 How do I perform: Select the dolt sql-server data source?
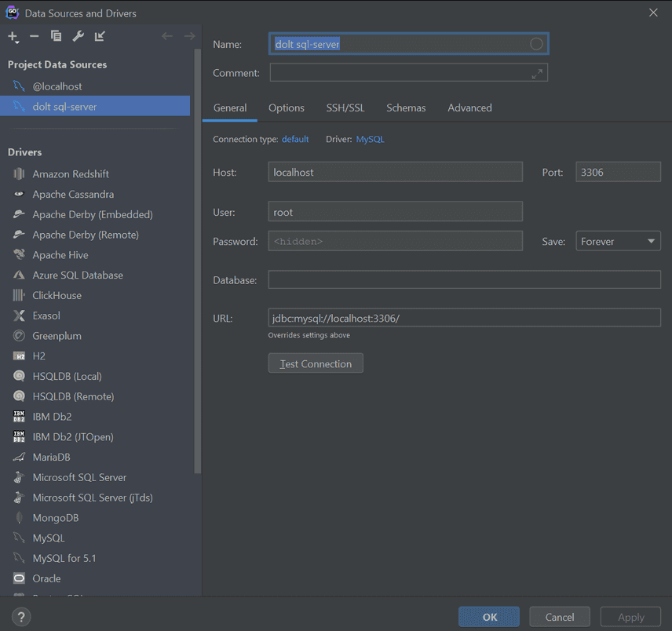[x=95, y=107]
